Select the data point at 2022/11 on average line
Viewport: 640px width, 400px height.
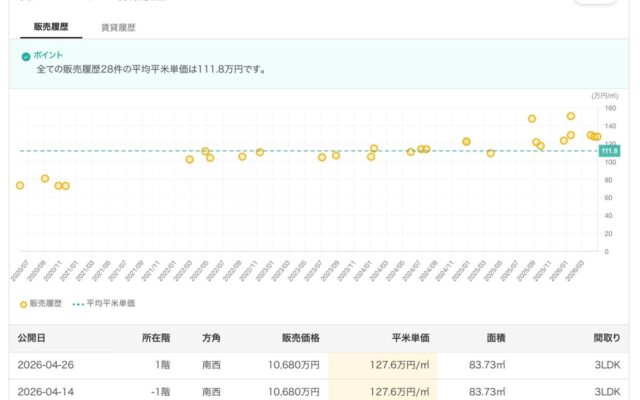pyautogui.click(x=260, y=152)
